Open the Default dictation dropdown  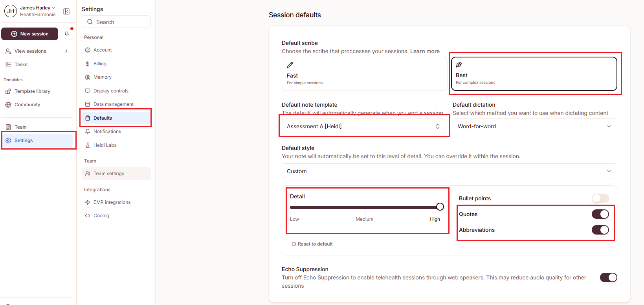coord(534,126)
